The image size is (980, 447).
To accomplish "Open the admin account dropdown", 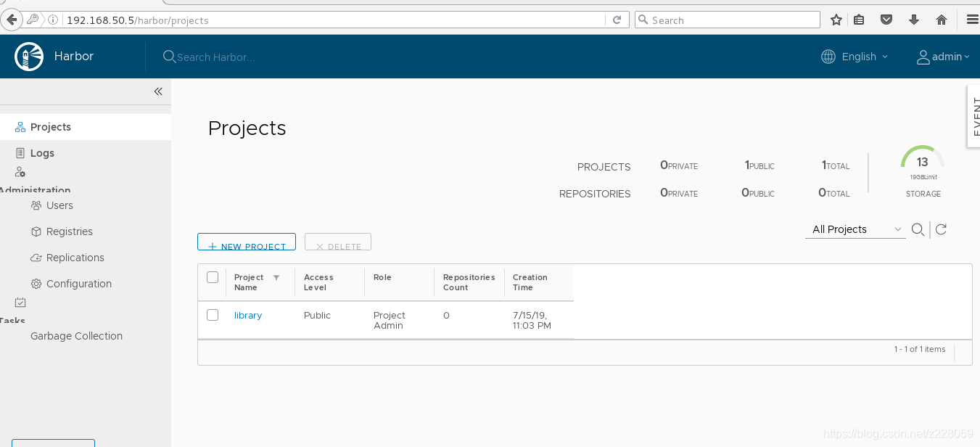I will (950, 57).
